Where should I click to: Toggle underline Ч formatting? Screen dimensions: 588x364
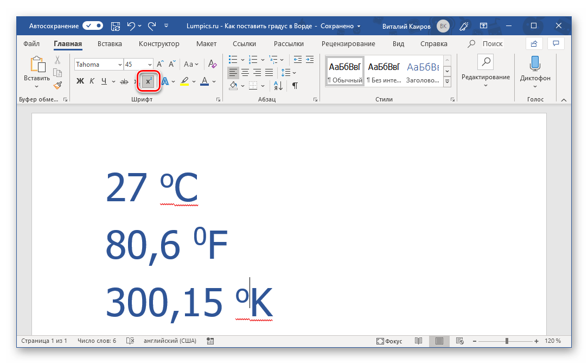click(x=104, y=81)
